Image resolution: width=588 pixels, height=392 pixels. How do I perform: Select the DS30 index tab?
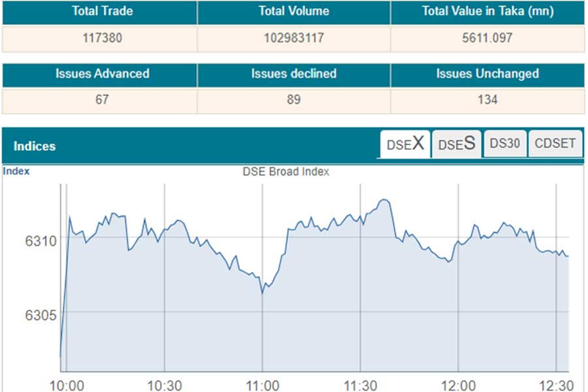[504, 144]
